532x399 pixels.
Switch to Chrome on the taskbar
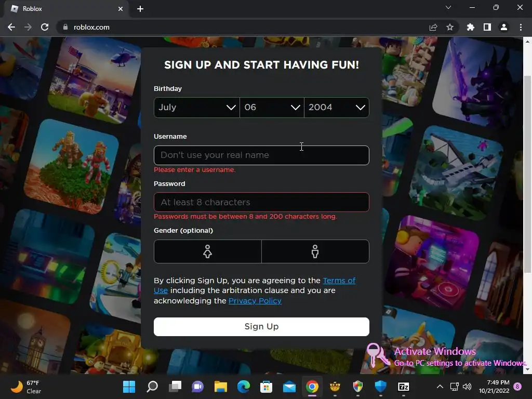point(312,387)
